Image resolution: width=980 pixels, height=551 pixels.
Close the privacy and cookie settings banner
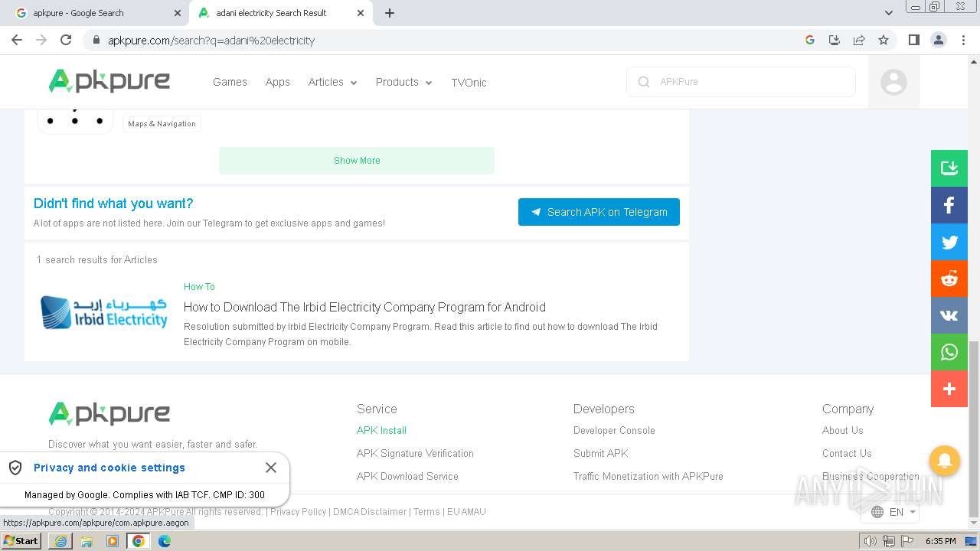click(271, 468)
